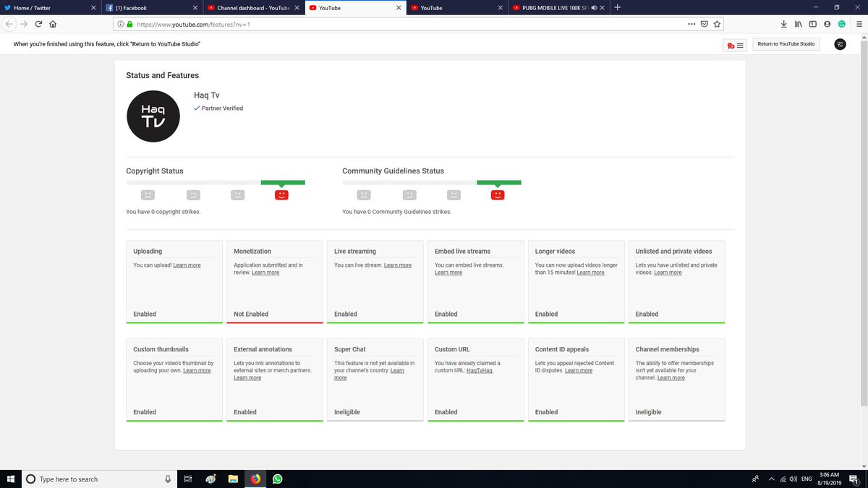Click the Ineligible status under Super Chat
Screen dimensions: 868x488
[x=347, y=412]
